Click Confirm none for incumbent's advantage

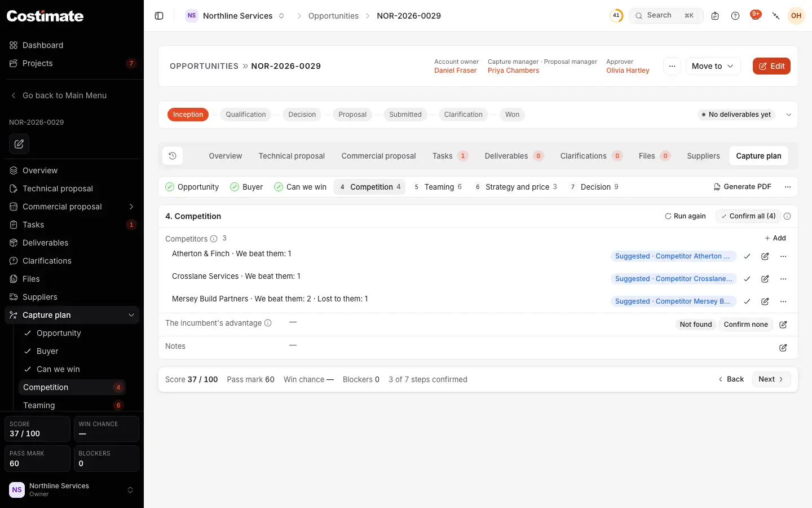745,325
